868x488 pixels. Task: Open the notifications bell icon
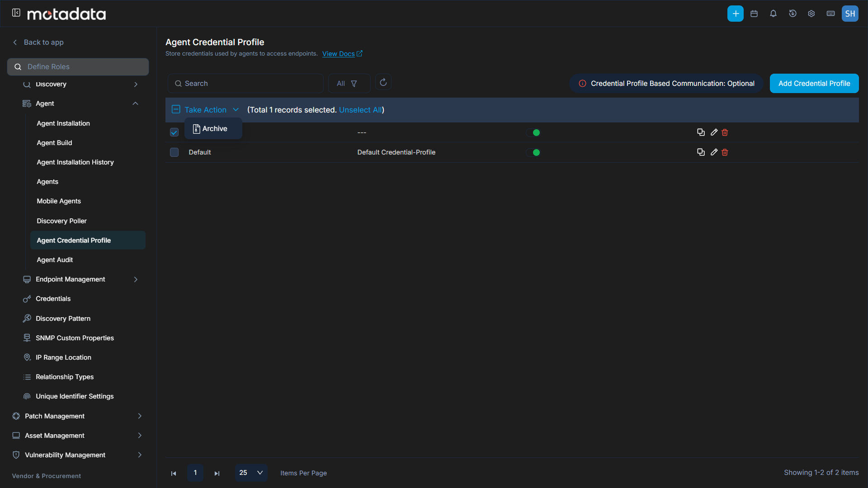click(x=773, y=14)
